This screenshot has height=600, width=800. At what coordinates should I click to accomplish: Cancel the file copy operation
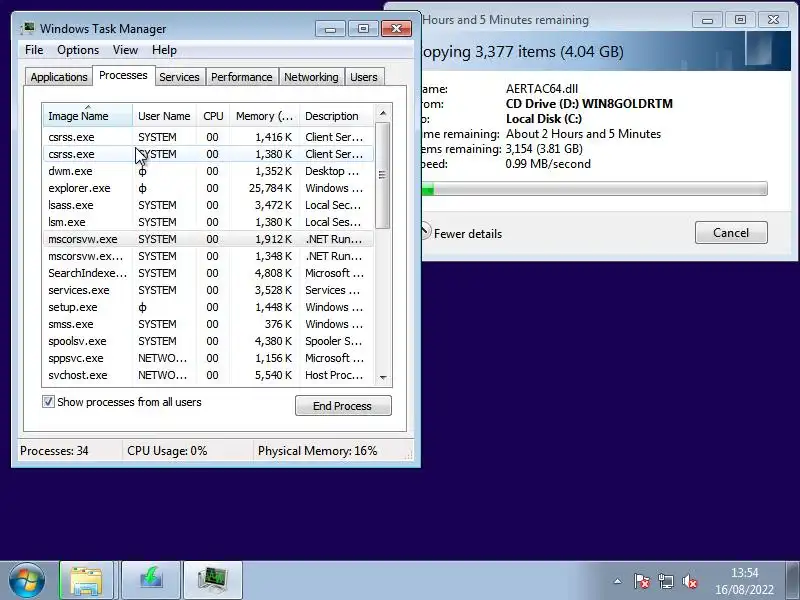[731, 233]
